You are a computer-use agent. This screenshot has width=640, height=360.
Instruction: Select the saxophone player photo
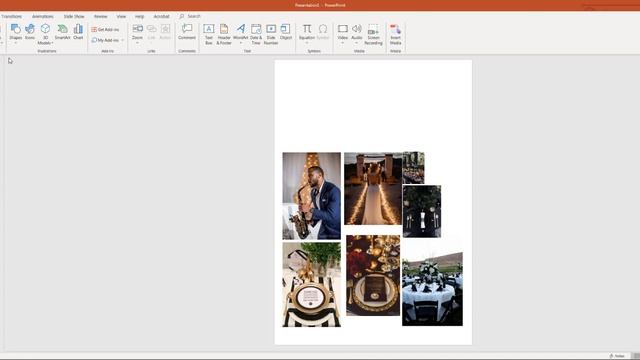pyautogui.click(x=311, y=196)
